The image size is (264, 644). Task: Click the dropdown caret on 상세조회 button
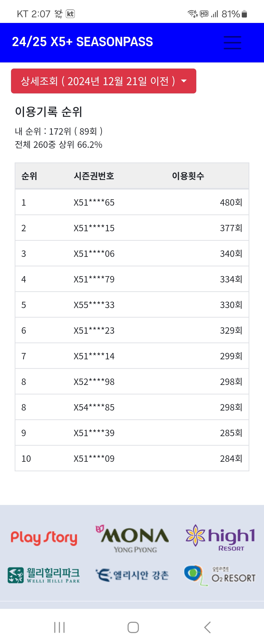pos(184,81)
